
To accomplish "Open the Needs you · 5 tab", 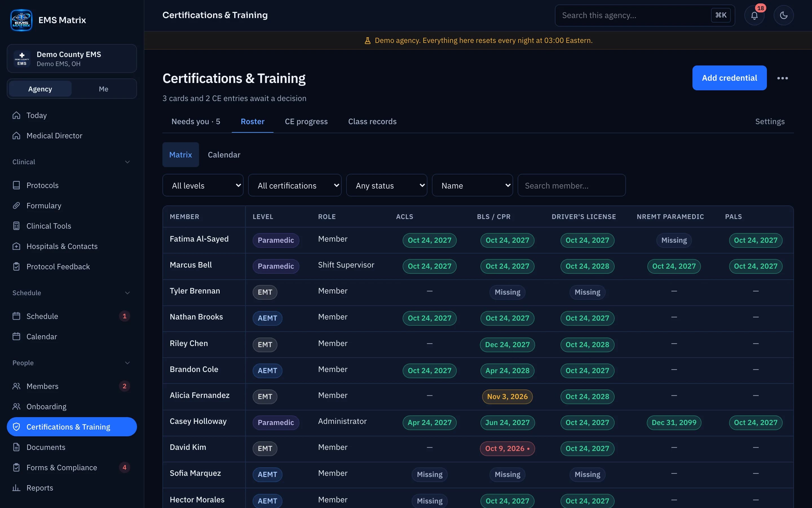I will [196, 122].
